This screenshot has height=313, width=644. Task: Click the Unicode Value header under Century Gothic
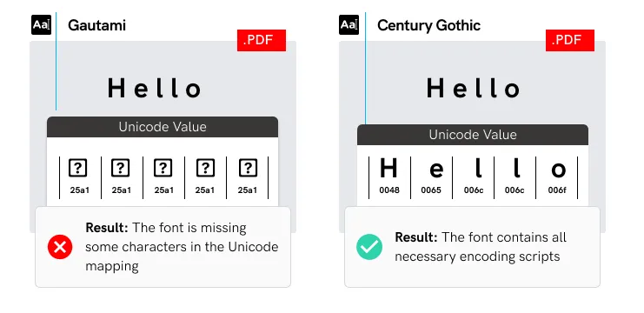473,135
